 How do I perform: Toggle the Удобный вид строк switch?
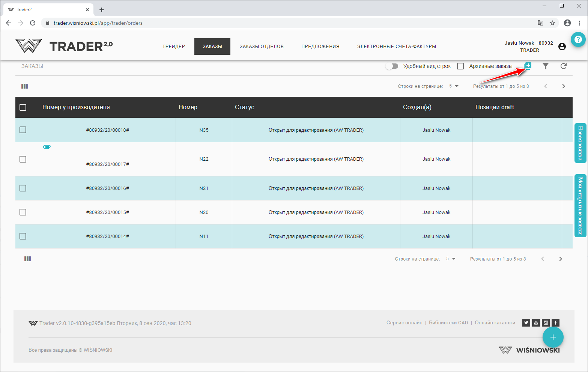pos(392,66)
